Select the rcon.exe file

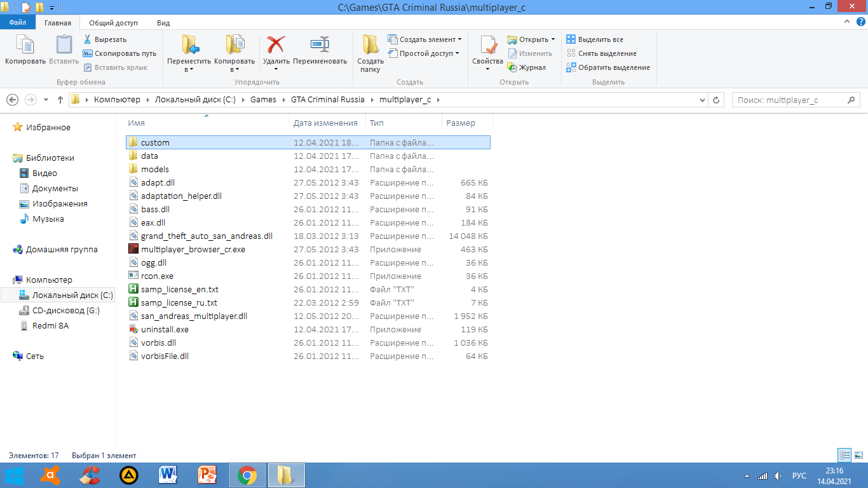coord(308,276)
